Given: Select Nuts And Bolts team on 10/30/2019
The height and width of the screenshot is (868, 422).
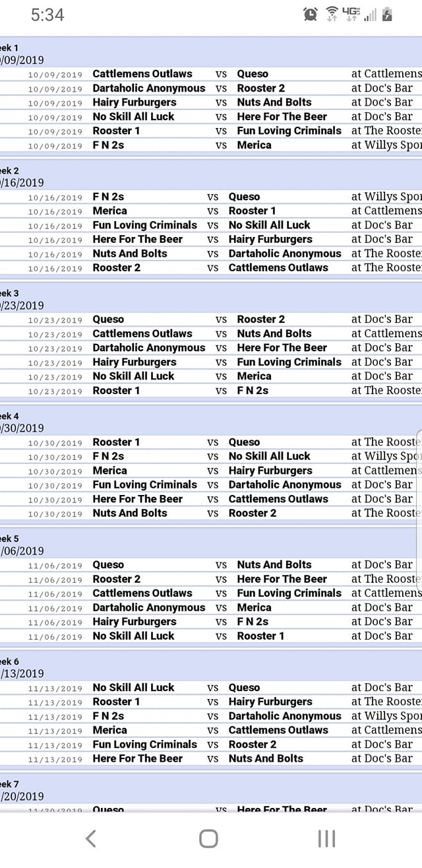Looking at the screenshot, I should click(130, 513).
